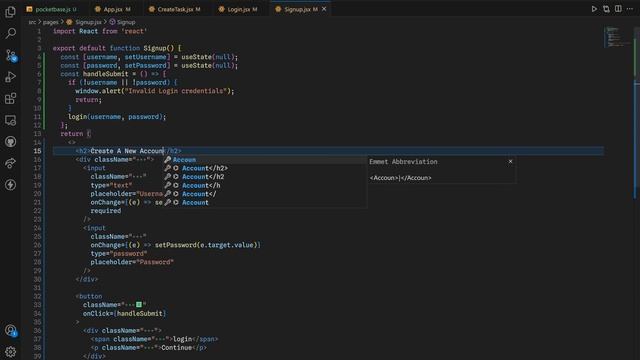Click the login(username, password) call
This screenshot has width=640, height=360.
117,117
